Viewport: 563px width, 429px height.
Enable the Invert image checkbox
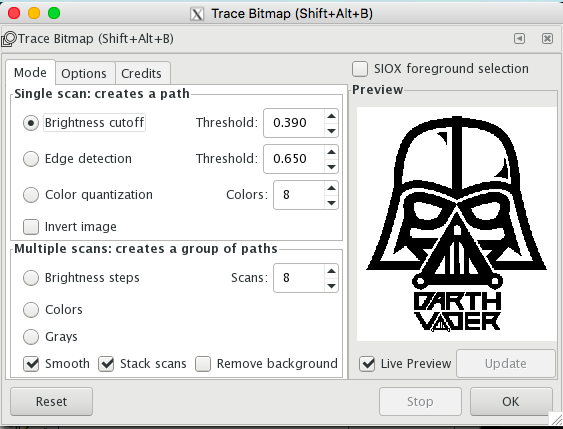[x=31, y=227]
